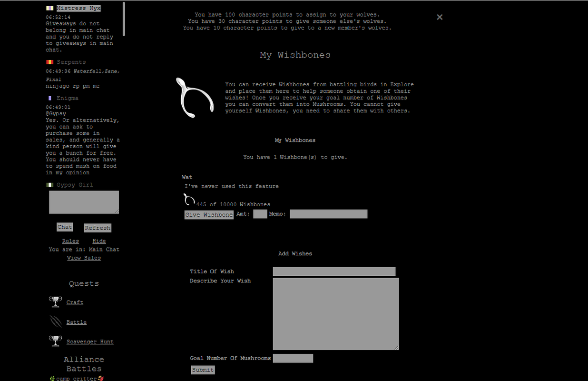Click the 'Add Wishes' section heading

(295, 253)
